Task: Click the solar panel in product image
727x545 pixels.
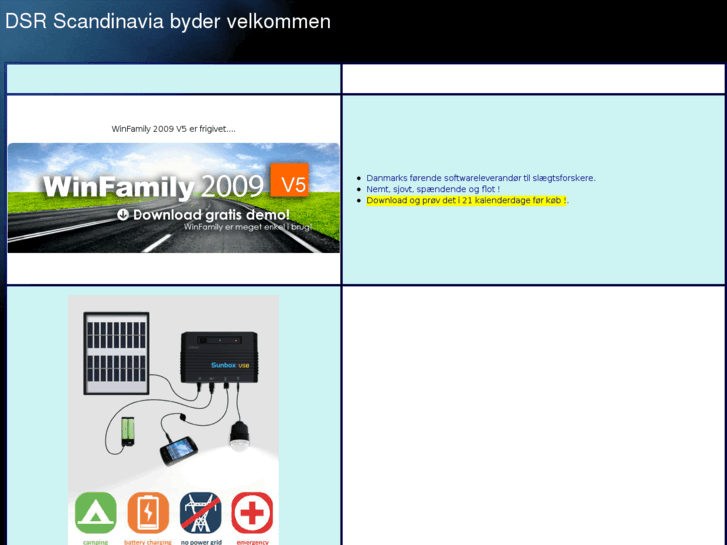Action: coord(116,353)
